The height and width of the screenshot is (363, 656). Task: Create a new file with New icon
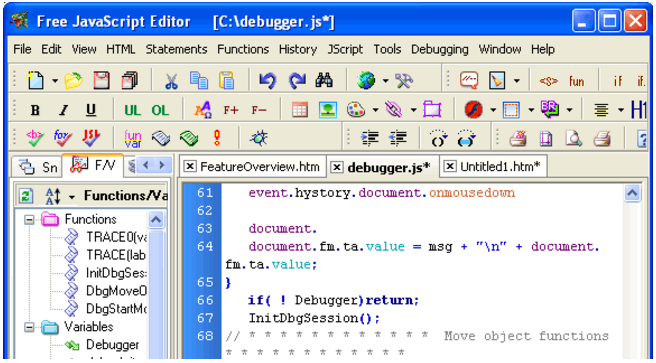coord(35,80)
